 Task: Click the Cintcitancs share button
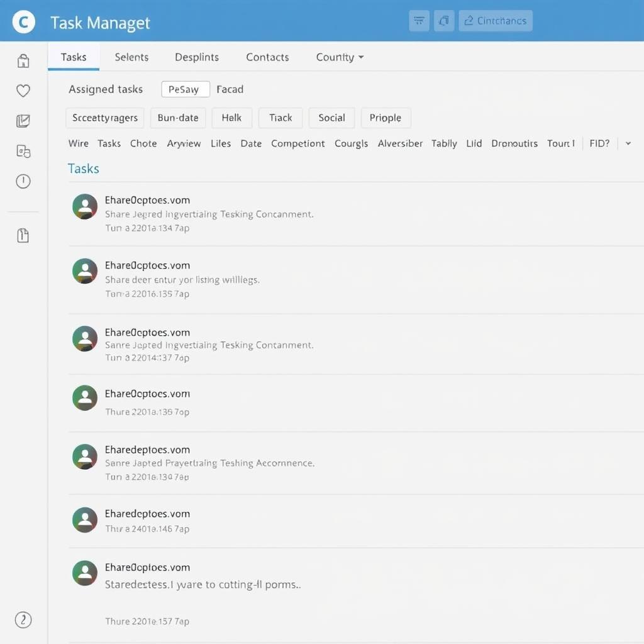(496, 21)
